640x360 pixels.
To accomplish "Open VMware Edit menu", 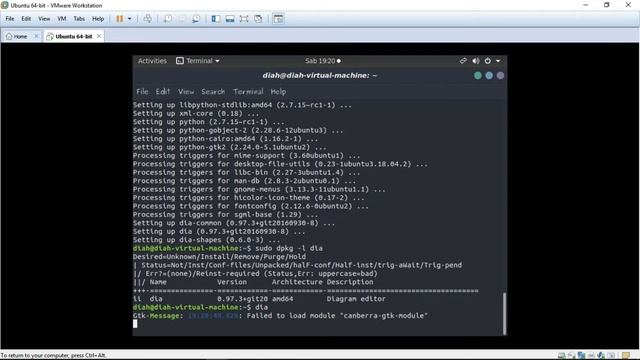I will click(x=26, y=19).
